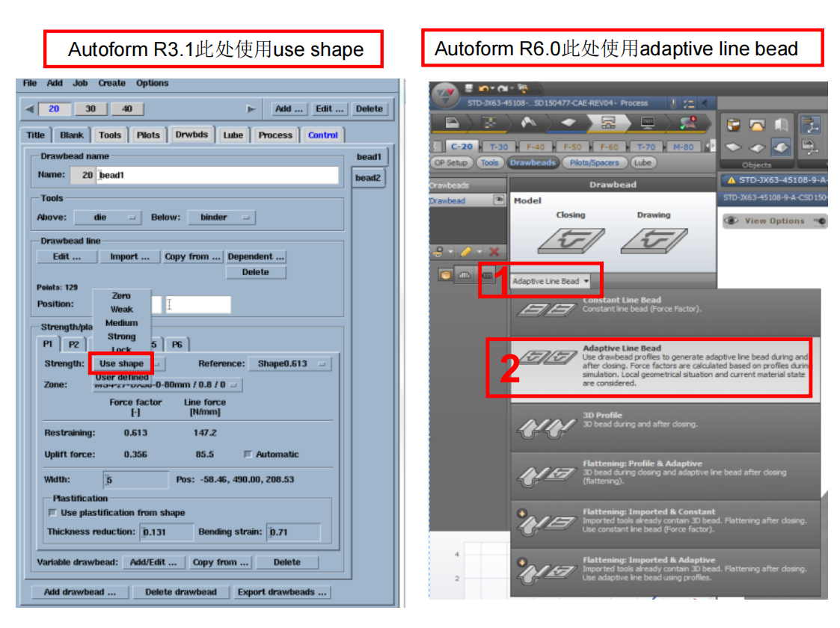The image size is (840, 628).
Task: Click the save disk icon in title bar
Action: 467,89
